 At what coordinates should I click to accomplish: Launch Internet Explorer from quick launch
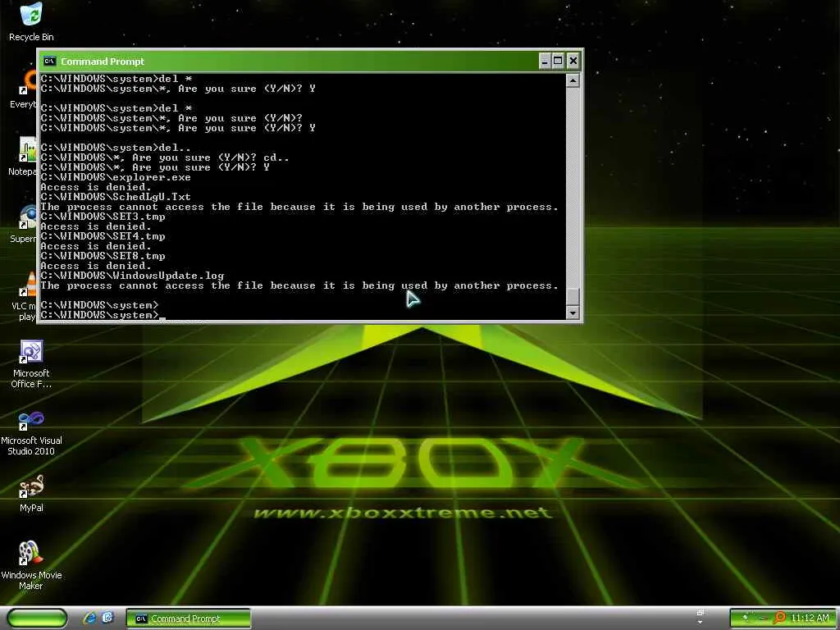tap(89, 619)
